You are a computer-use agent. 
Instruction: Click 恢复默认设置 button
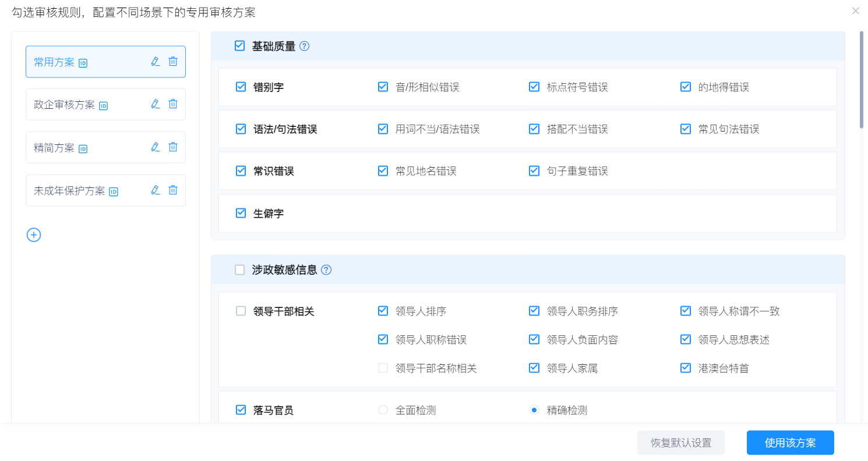coord(681,443)
